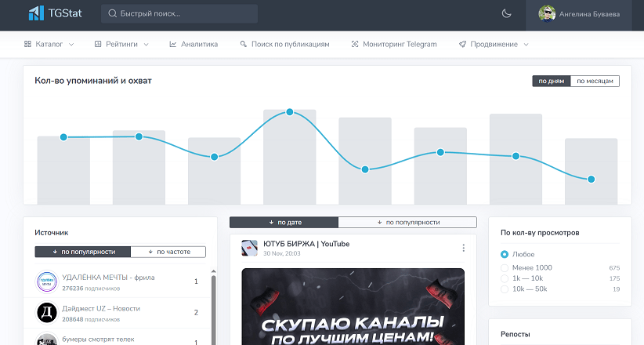The height and width of the screenshot is (345, 644).
Task: Sort sources по популярности
Action: 83,252
